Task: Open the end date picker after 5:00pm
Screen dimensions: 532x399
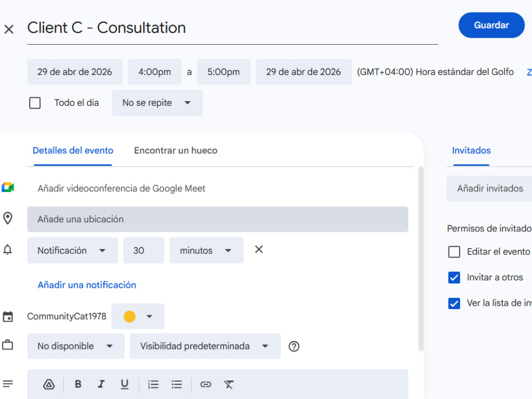Action: [303, 72]
